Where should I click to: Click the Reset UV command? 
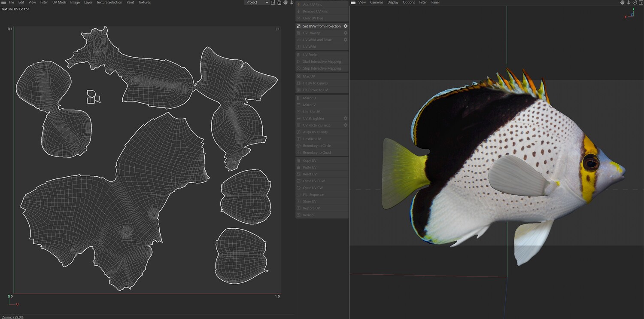click(322, 175)
